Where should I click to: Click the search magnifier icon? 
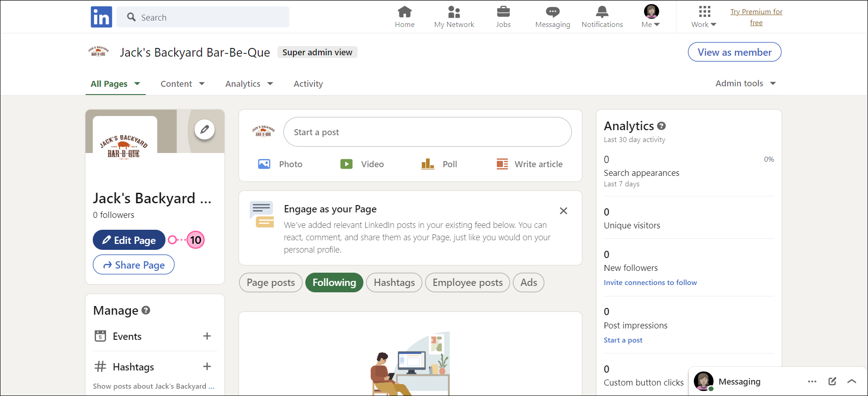131,17
